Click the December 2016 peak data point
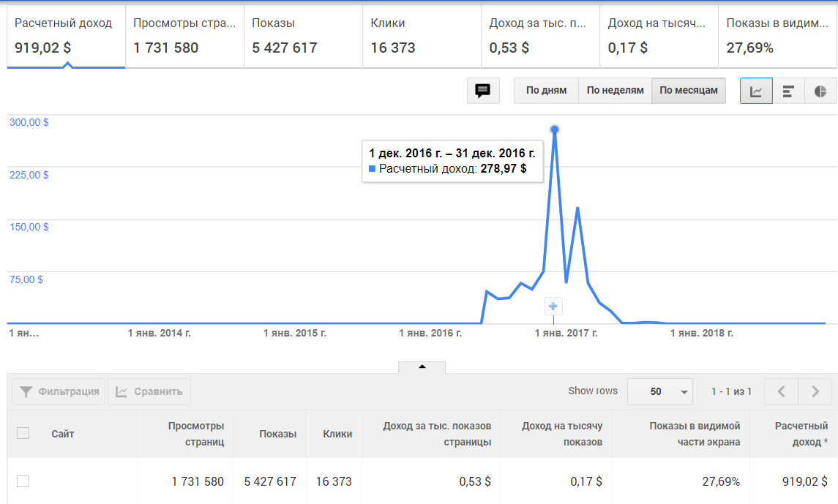 pyautogui.click(x=555, y=129)
